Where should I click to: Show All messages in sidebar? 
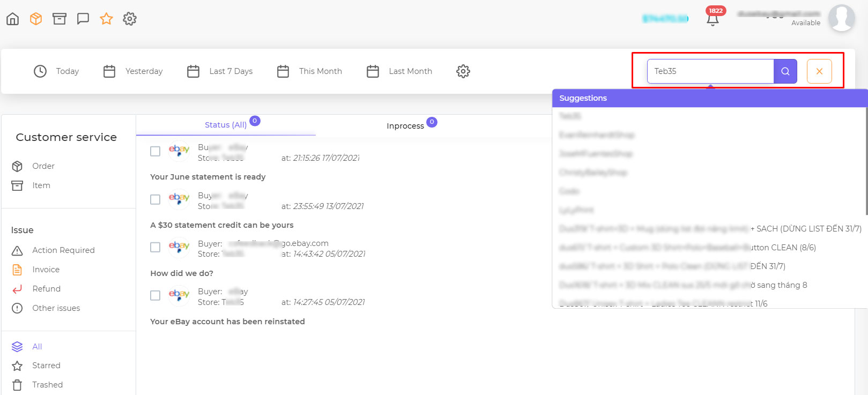(37, 347)
